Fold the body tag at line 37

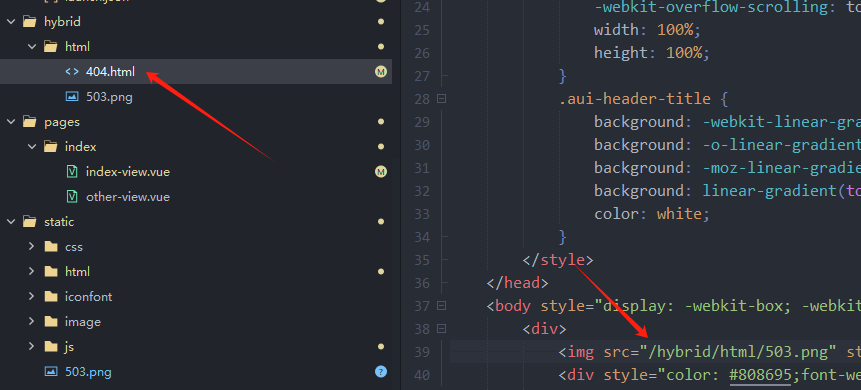tap(441, 305)
